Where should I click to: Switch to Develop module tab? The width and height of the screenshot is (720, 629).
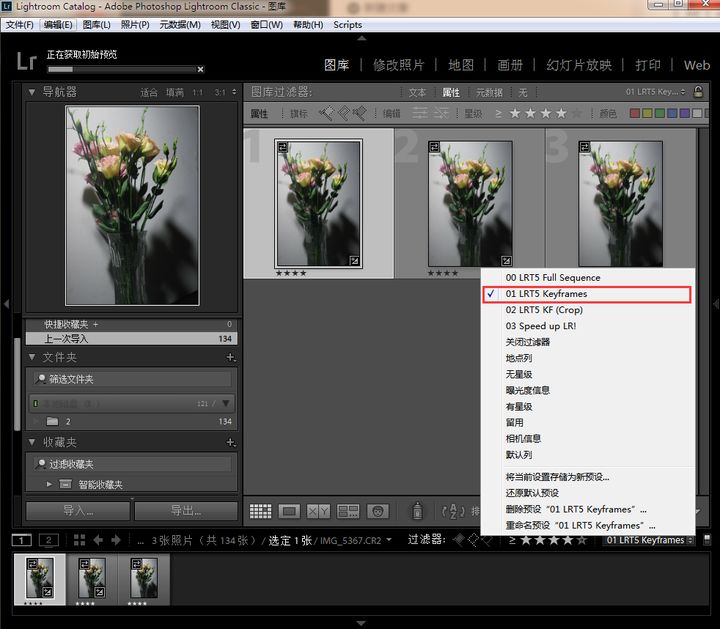(398, 65)
